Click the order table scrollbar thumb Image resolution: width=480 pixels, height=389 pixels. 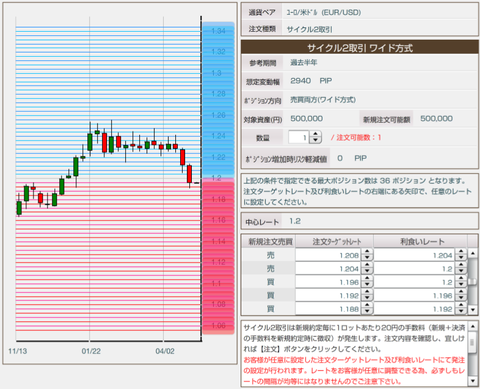click(472, 281)
